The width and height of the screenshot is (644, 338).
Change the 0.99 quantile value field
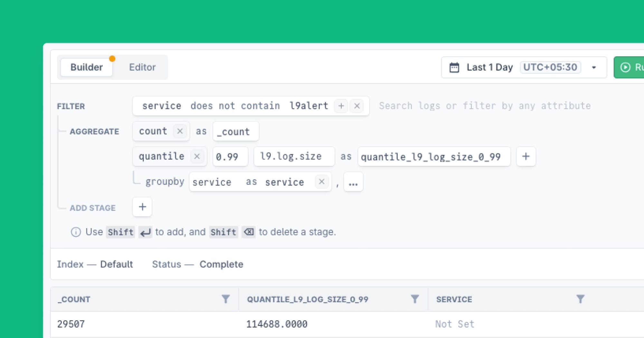pos(230,156)
